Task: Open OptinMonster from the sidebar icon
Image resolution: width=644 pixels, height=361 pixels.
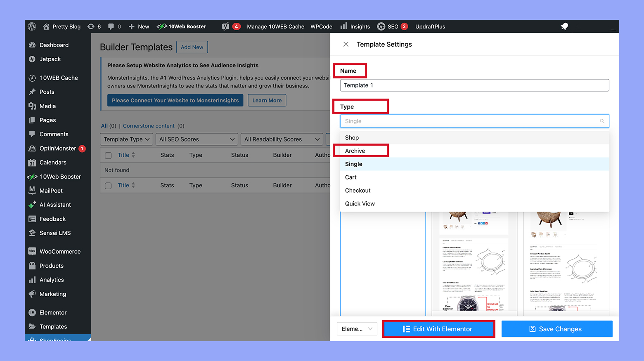Action: pos(32,148)
